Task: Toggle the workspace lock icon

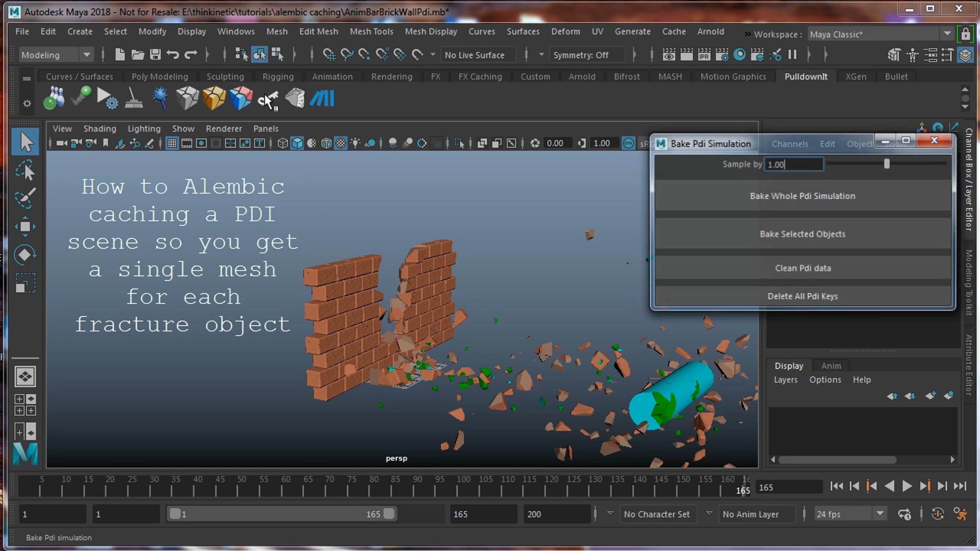Action: pos(966,34)
